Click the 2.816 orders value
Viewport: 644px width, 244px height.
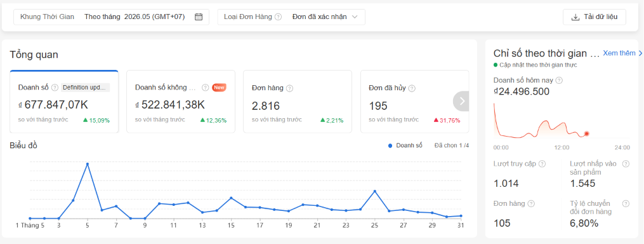(x=266, y=106)
